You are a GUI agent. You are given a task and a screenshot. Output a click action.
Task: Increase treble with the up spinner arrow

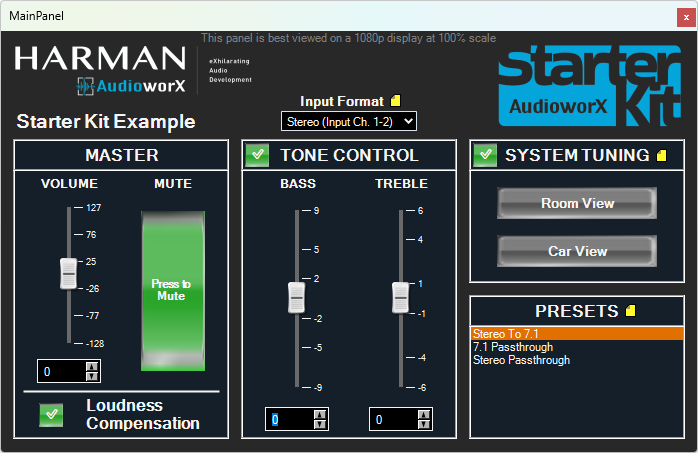pos(424,415)
